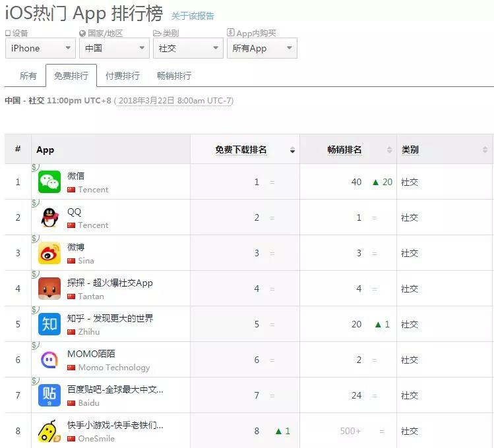Image resolution: width=494 pixels, height=448 pixels.
Task: Click the China flag beside Zhihu
Action: [x=71, y=332]
